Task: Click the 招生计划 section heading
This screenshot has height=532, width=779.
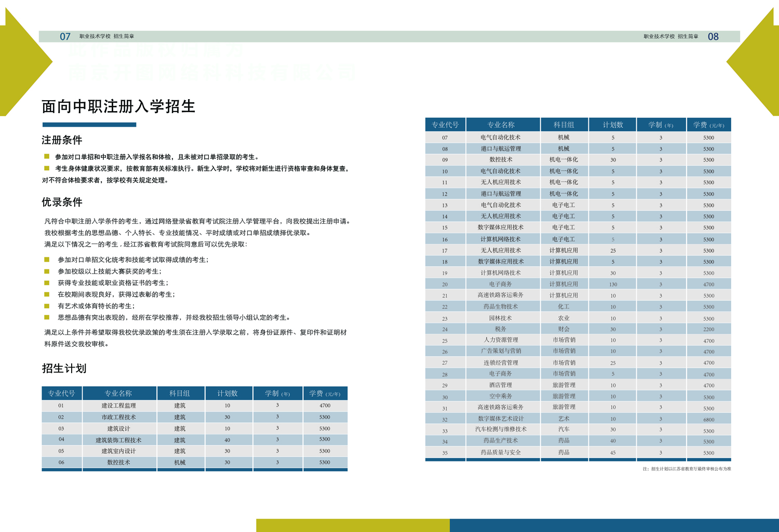Action: coord(64,369)
